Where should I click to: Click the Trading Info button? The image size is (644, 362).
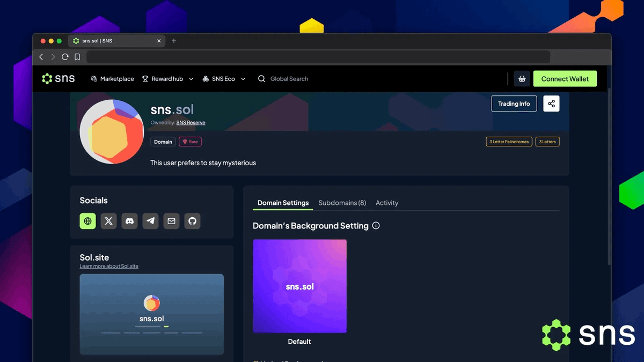pos(514,104)
